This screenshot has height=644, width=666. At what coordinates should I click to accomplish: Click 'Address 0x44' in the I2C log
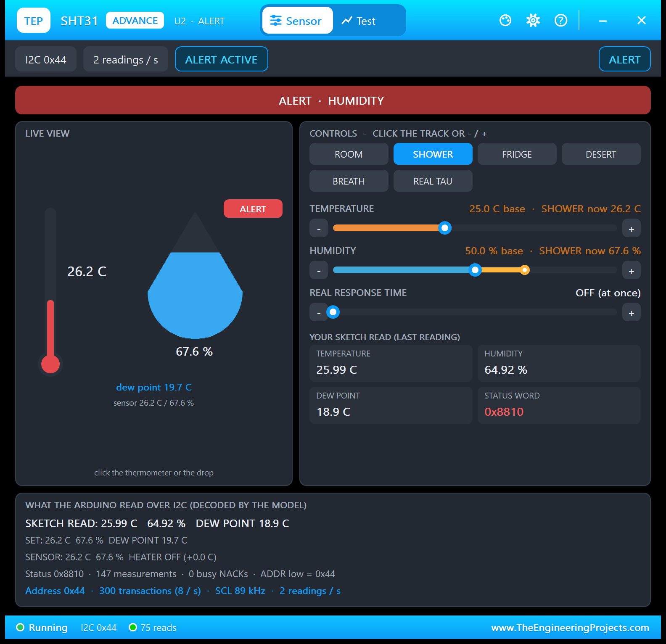[55, 591]
